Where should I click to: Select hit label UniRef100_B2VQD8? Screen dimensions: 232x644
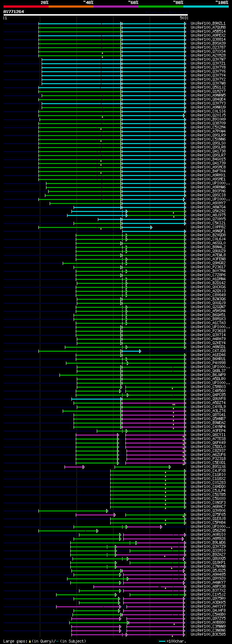(x=208, y=235)
